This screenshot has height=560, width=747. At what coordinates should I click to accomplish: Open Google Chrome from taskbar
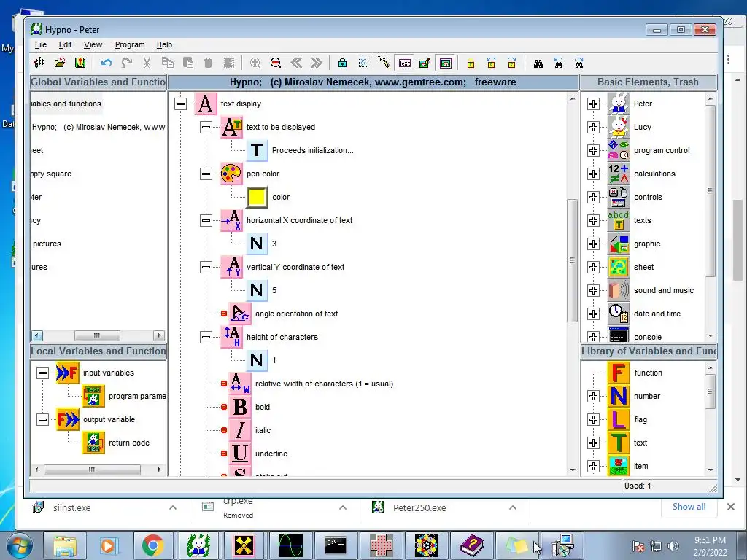[x=152, y=545]
